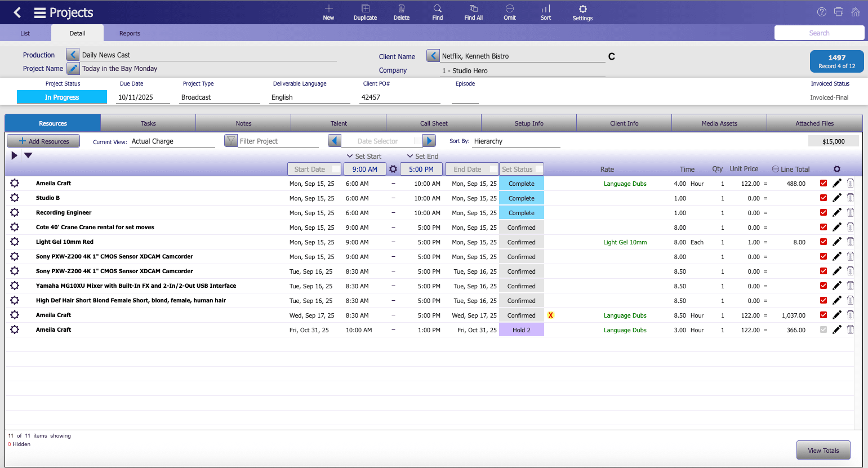This screenshot has width=868, height=468.
Task: Open the Call Sheet tab
Action: click(x=434, y=123)
